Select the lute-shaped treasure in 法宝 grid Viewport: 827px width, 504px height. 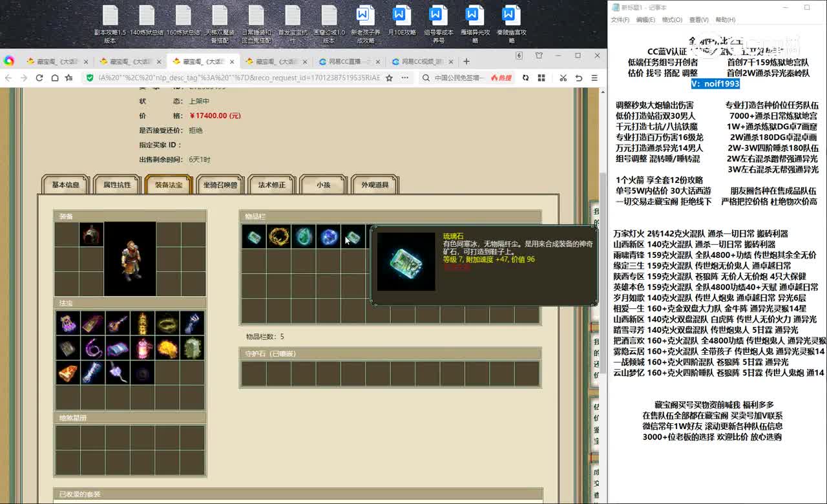(117, 323)
